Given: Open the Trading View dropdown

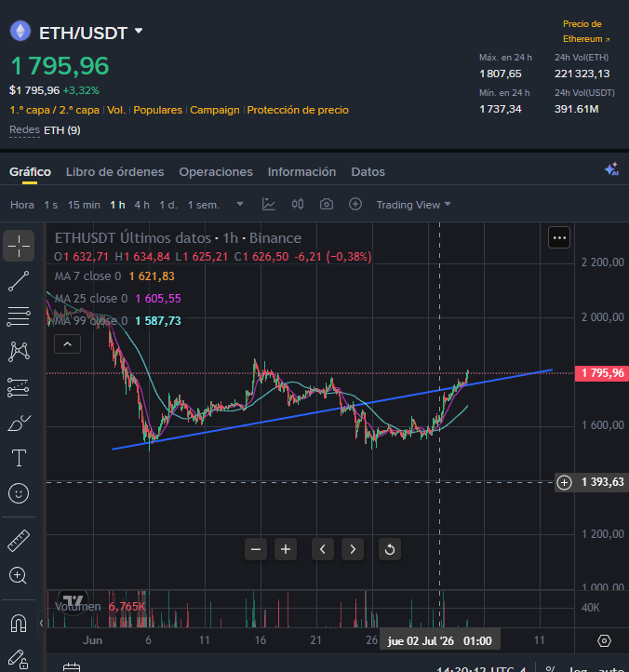Looking at the screenshot, I should 413,205.
